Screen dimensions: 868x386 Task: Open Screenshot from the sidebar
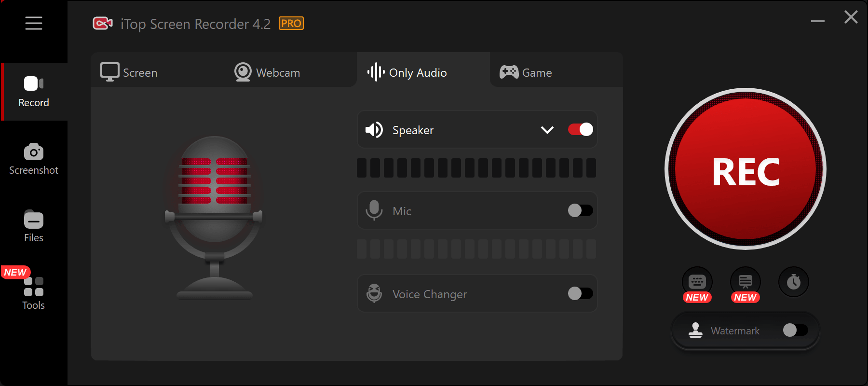[x=34, y=159]
